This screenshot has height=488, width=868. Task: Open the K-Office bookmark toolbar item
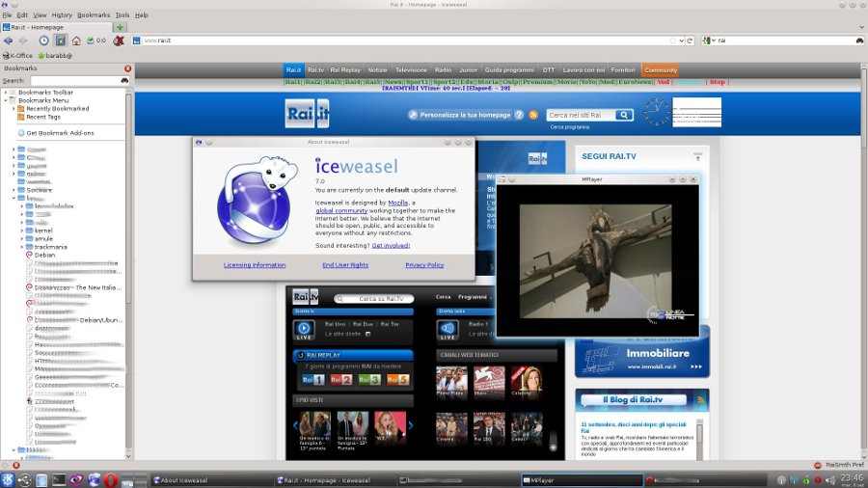(x=17, y=55)
